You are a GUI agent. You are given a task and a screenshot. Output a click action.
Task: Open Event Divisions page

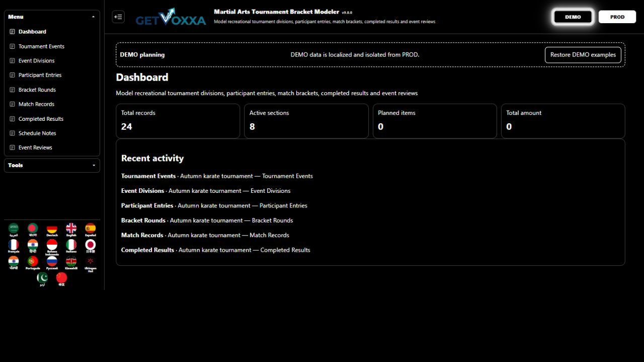52,61
